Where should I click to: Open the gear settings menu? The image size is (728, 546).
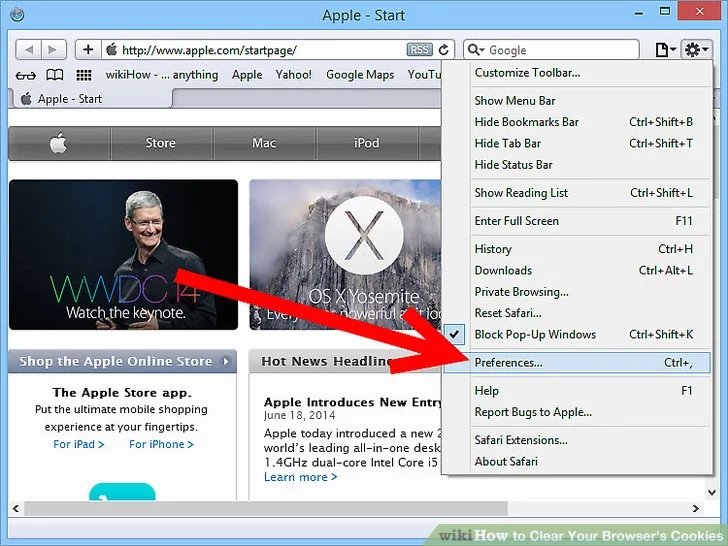click(696, 50)
